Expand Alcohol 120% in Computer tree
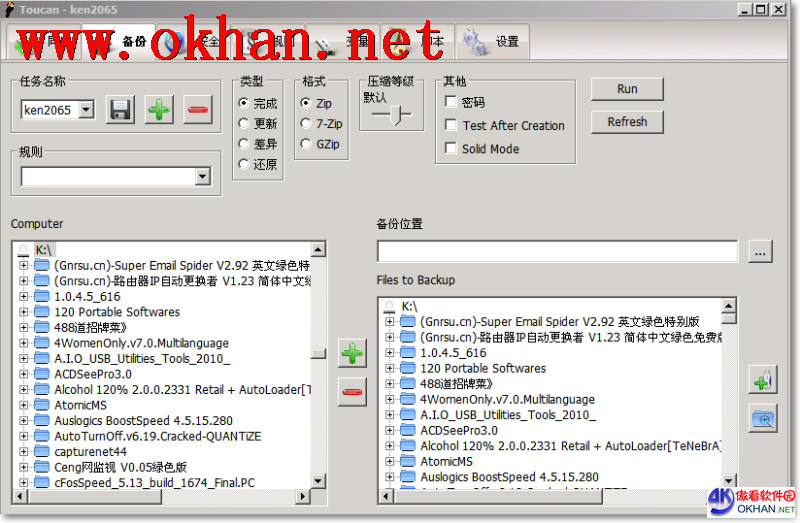The width and height of the screenshot is (800, 523). [x=23, y=389]
